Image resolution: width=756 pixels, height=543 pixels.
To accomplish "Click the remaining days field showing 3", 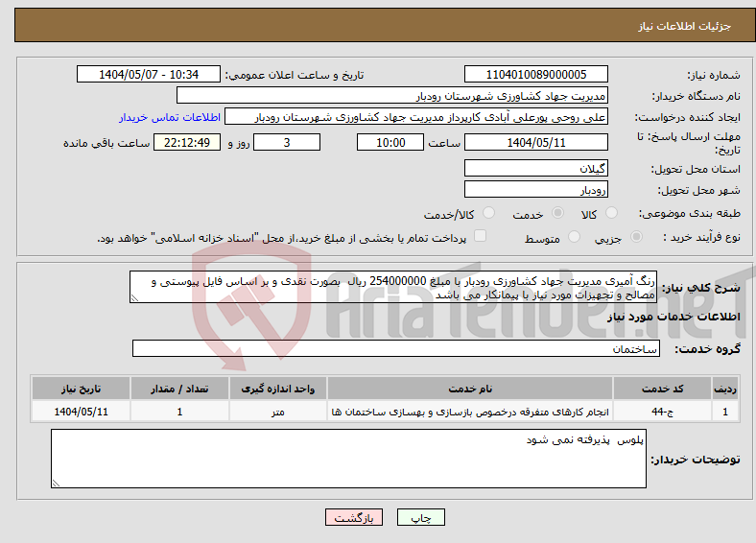I will pos(287,142).
